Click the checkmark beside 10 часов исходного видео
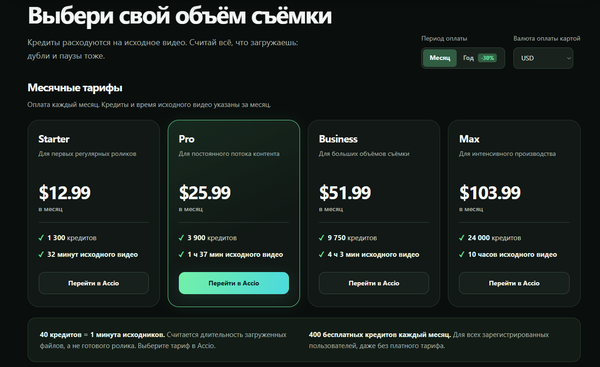The width and height of the screenshot is (600, 367). (x=462, y=254)
